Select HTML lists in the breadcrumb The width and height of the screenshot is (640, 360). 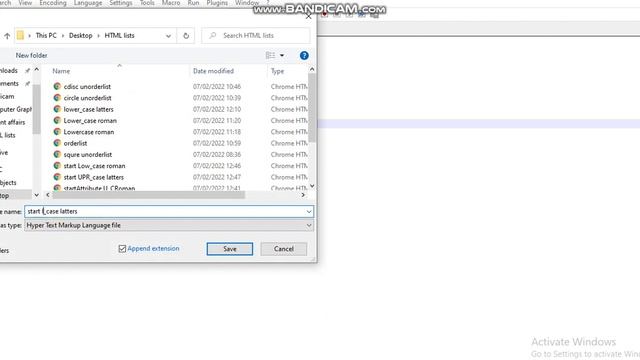tap(119, 36)
